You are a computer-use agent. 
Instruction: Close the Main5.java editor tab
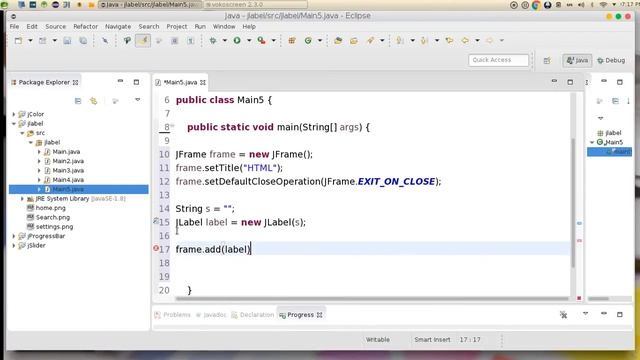click(x=203, y=82)
